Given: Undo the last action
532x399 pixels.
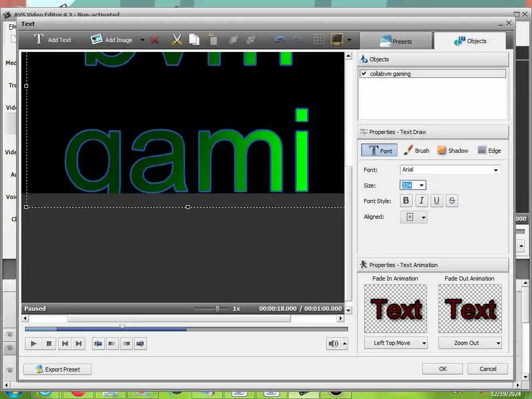Looking at the screenshot, I should coord(280,39).
